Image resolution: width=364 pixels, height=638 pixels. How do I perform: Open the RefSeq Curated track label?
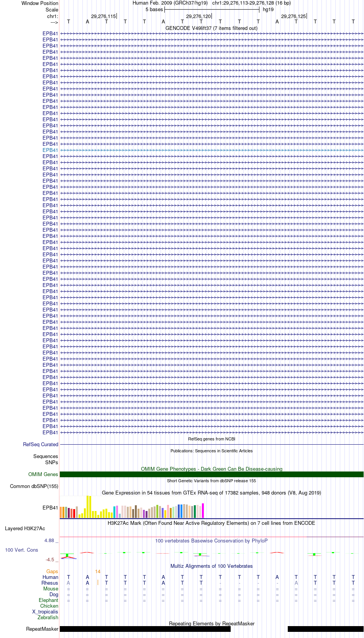tap(41, 444)
